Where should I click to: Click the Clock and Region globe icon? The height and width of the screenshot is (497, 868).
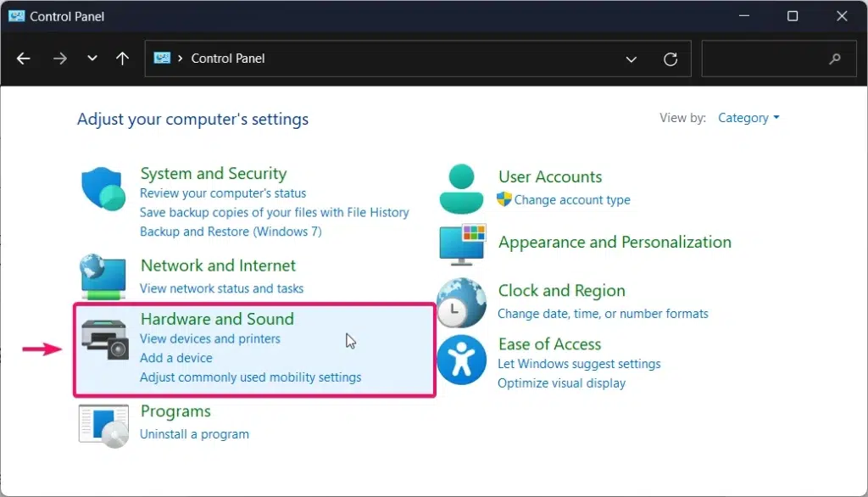point(461,303)
